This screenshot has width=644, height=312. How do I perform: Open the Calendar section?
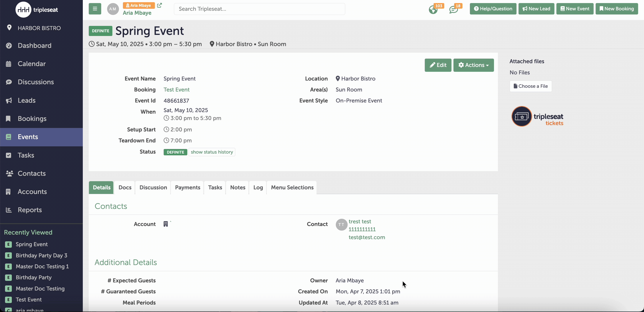tap(32, 64)
